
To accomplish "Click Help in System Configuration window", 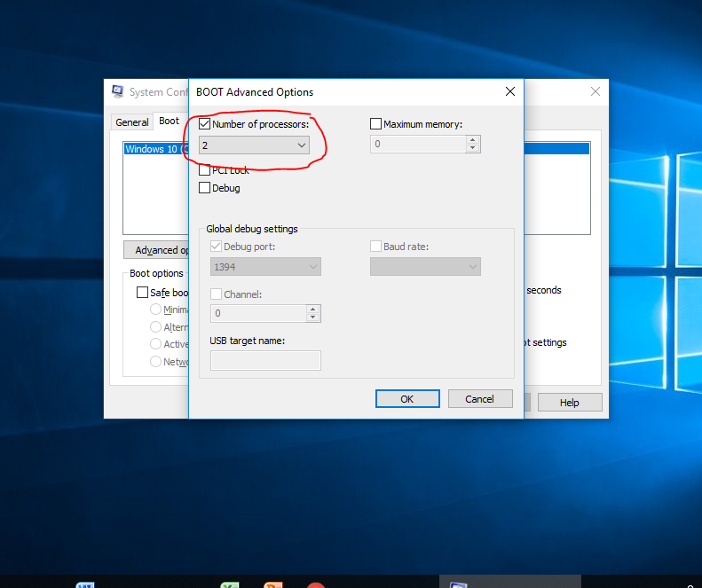I will tap(570, 403).
